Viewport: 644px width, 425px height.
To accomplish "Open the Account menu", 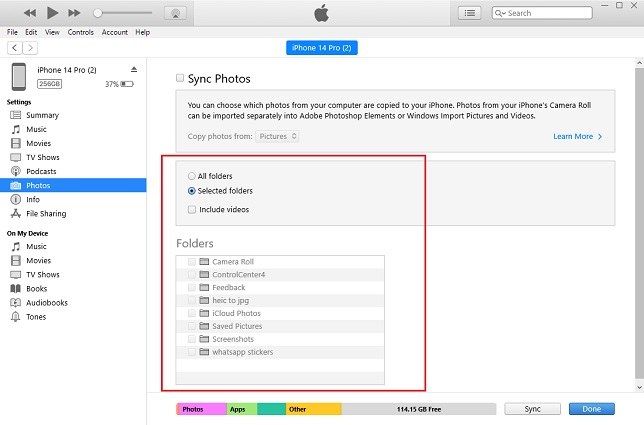I will coord(115,32).
